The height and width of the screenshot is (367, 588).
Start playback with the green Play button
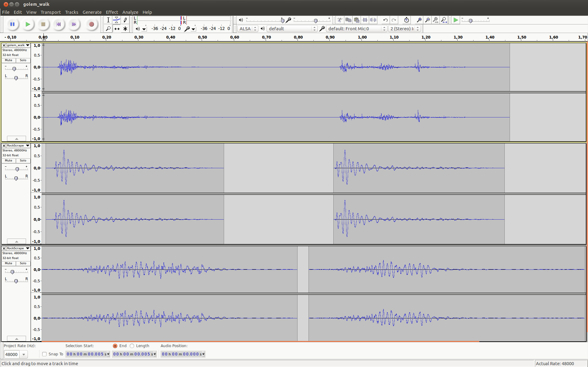28,24
